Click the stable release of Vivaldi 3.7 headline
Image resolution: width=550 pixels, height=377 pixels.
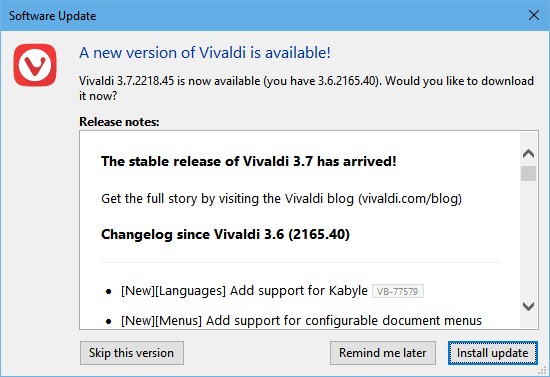click(x=248, y=161)
